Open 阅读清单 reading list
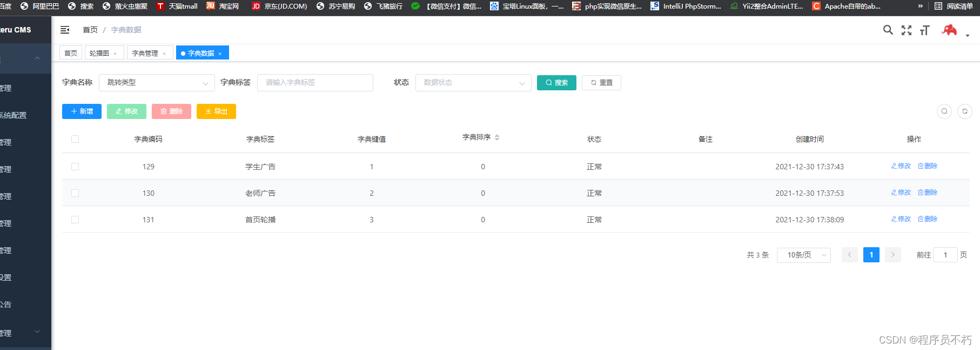Viewport: 980px width, 350px height. point(954,6)
